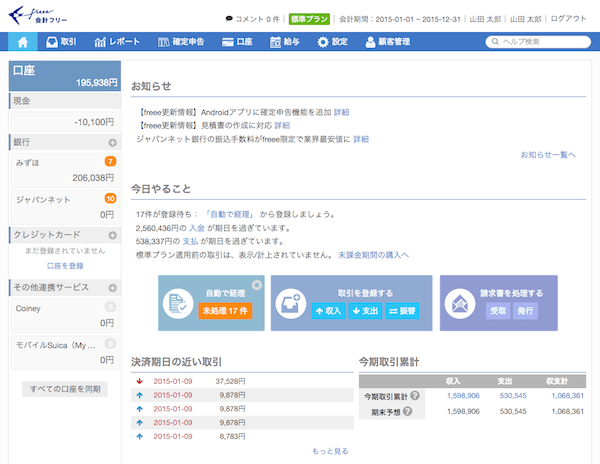Click the freee logo

coord(38,16)
